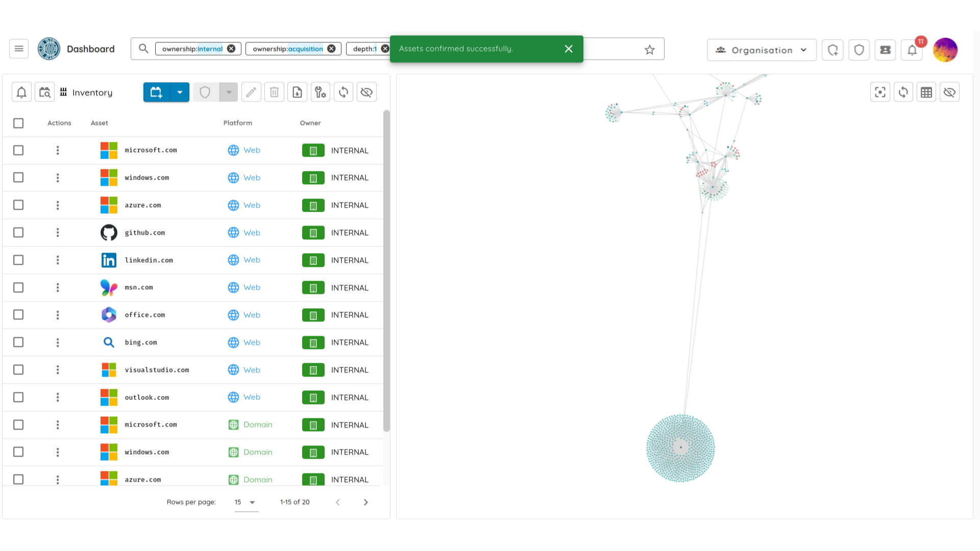
Task: Open the notifications bell with badge 11
Action: tap(912, 50)
